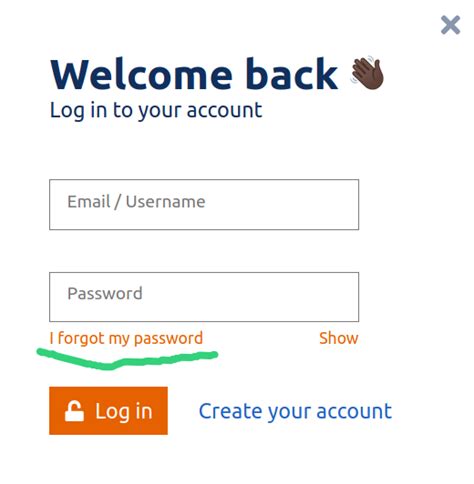Screen dimensions: 474x484
Task: Open the Create your account link
Action: click(x=295, y=412)
